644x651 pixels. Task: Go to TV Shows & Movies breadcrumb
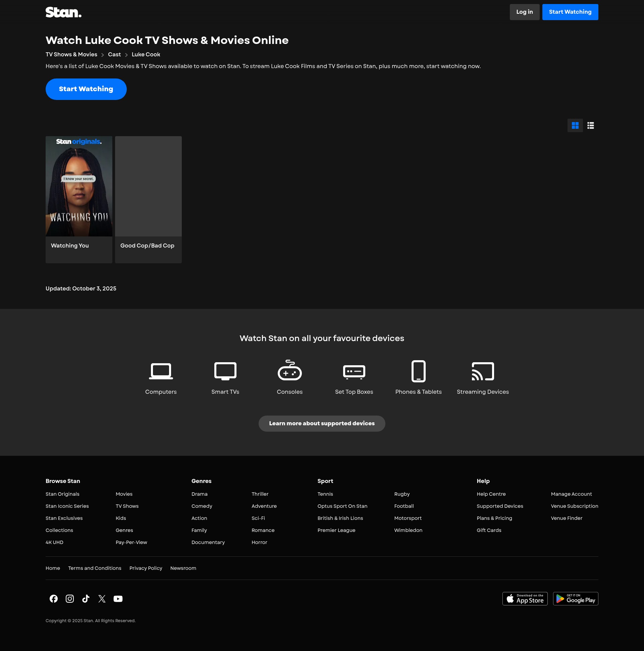coord(71,54)
